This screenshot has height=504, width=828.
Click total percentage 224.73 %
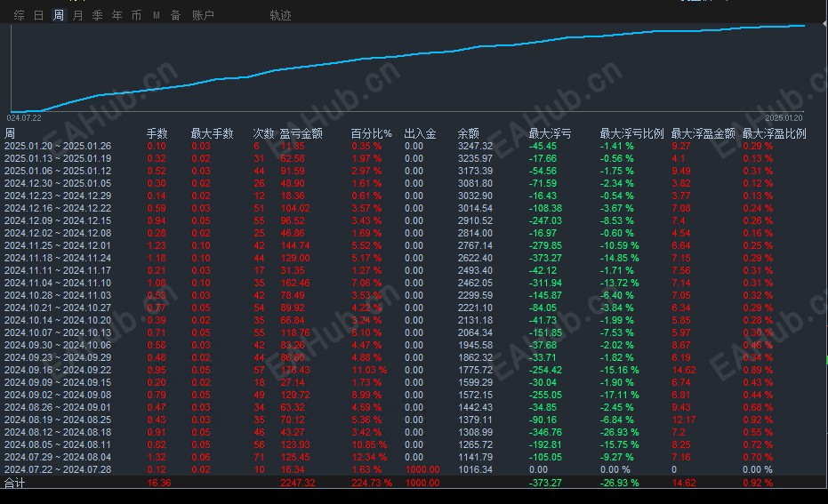[372, 483]
